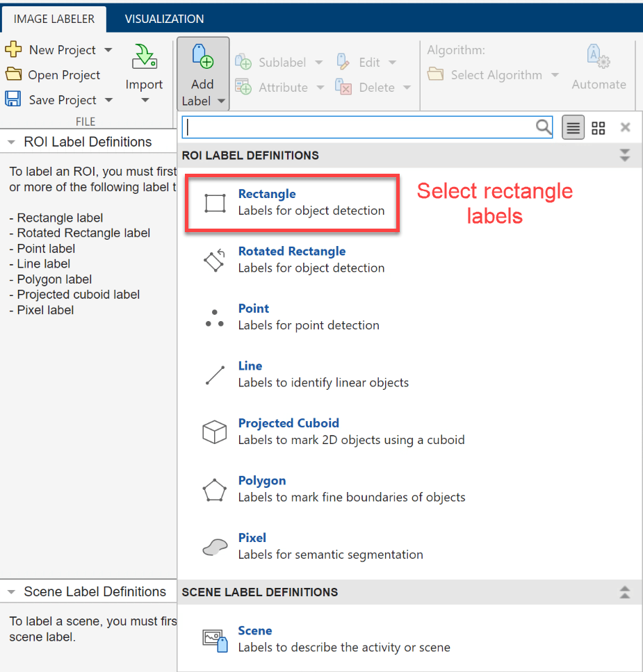Click the Open Project button
The width and height of the screenshot is (643, 672).
click(x=54, y=75)
